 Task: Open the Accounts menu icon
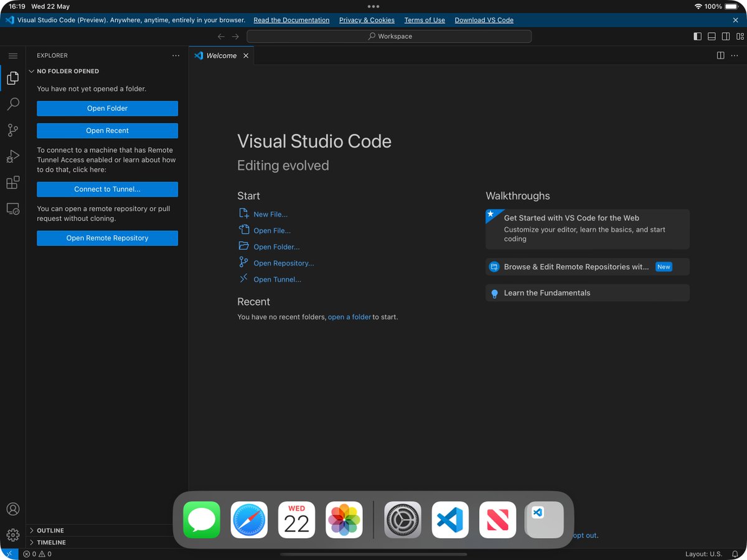pyautogui.click(x=12, y=509)
